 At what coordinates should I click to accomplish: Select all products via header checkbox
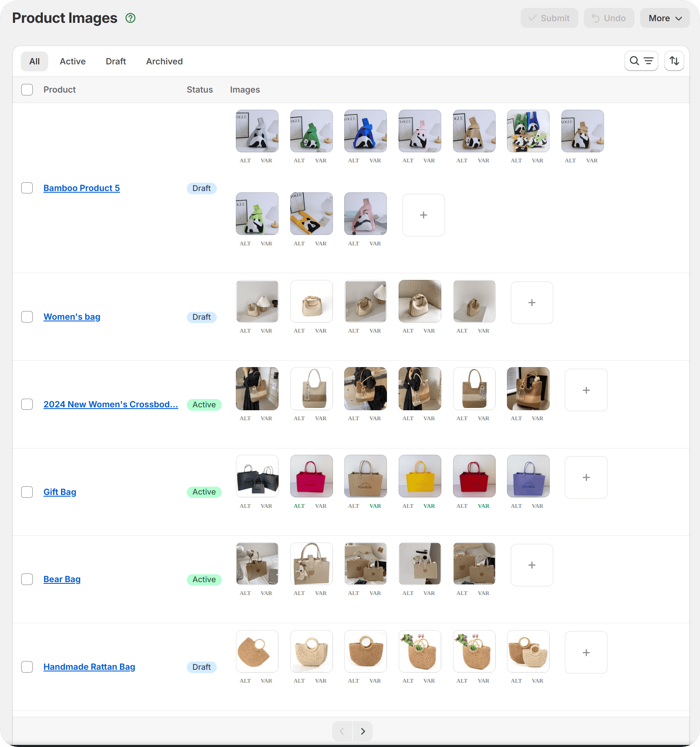(x=27, y=89)
